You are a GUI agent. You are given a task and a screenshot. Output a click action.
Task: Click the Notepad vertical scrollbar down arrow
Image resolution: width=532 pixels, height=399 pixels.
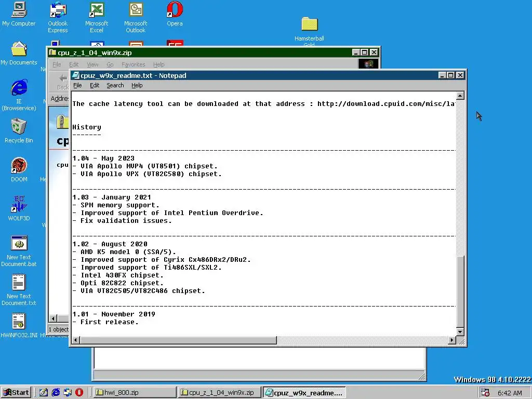(x=460, y=332)
